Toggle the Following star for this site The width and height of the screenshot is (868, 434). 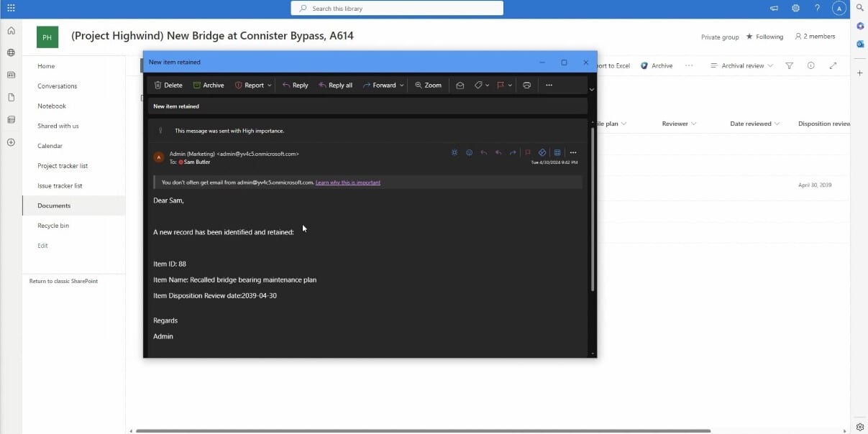[x=749, y=37]
